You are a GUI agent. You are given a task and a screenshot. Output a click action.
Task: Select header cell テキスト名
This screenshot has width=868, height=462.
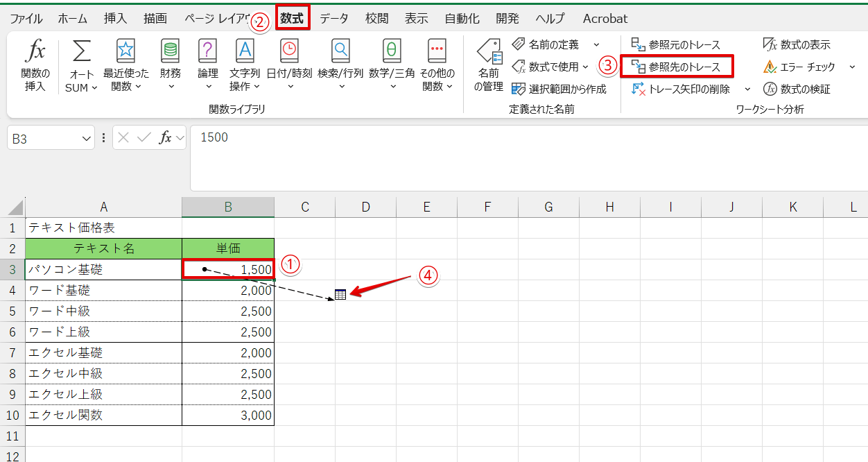coord(104,248)
